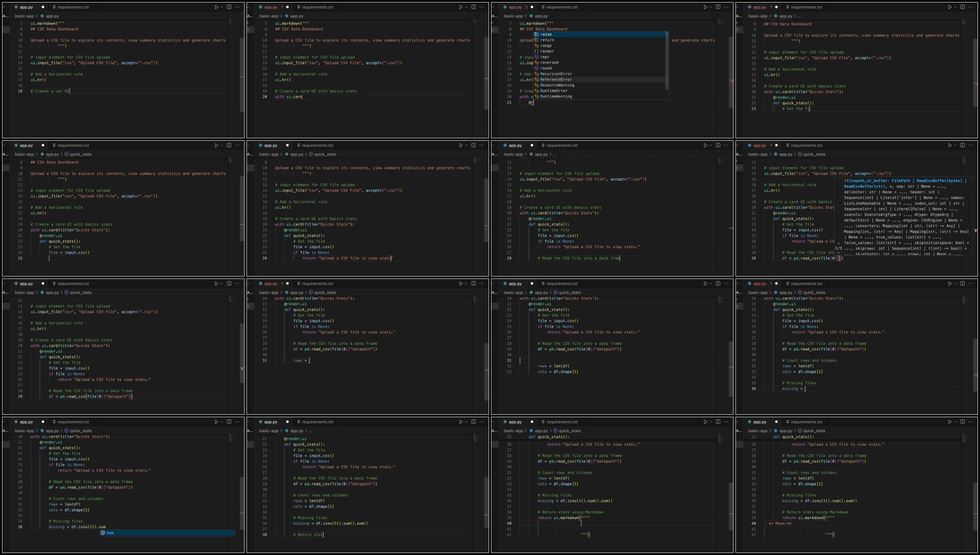Choose 'raise' from the autocomplete list
This screenshot has width=980, height=555.
599,34
